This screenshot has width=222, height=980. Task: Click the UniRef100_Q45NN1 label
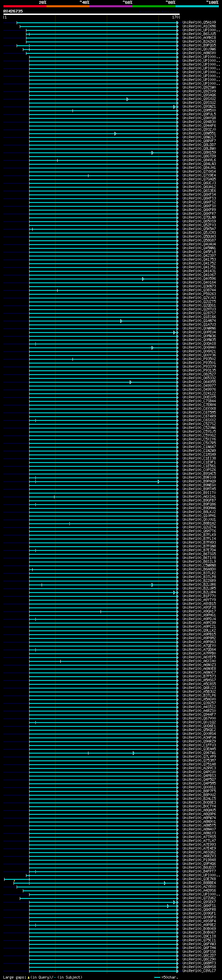tap(199, 248)
